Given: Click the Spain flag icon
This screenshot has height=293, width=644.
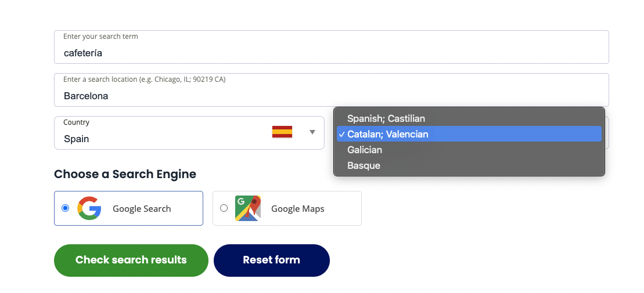Looking at the screenshot, I should (x=282, y=132).
